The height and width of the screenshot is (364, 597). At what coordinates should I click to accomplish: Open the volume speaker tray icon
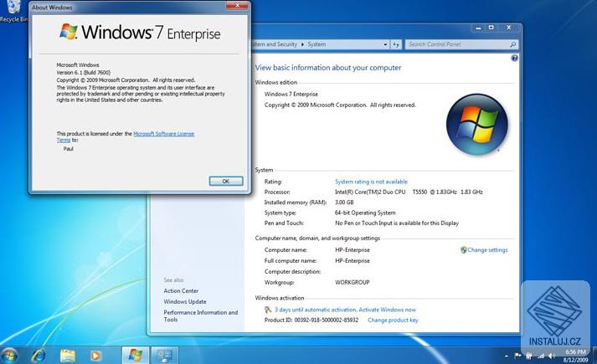click(x=552, y=356)
